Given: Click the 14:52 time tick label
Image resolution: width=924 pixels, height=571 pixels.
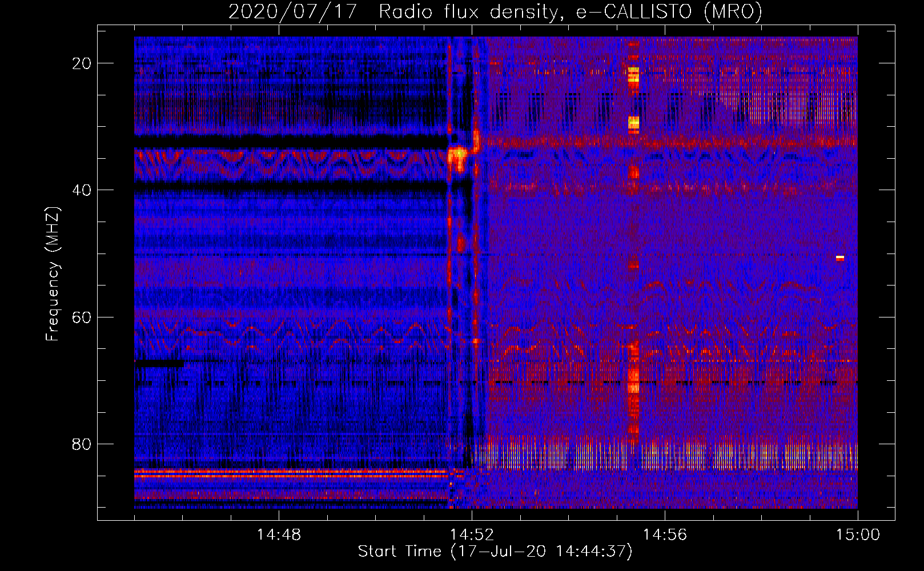Looking at the screenshot, I should click(x=472, y=534).
